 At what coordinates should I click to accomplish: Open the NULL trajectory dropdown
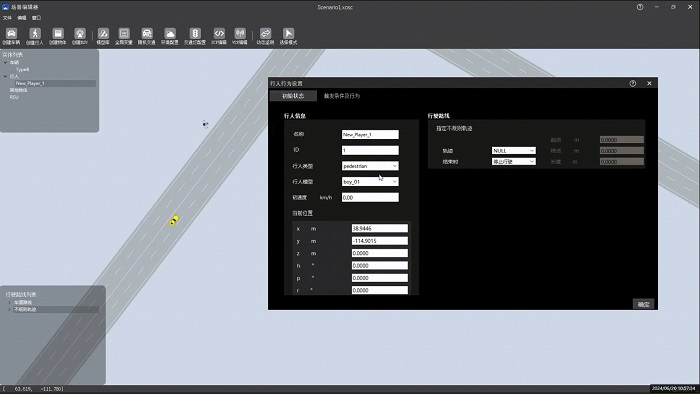click(x=513, y=151)
